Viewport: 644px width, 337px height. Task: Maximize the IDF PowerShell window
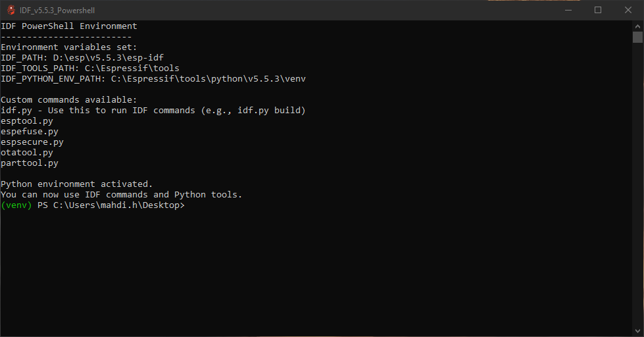(x=597, y=10)
